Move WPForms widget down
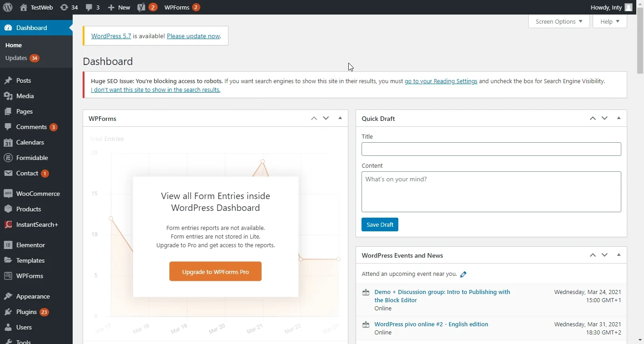 326,118
